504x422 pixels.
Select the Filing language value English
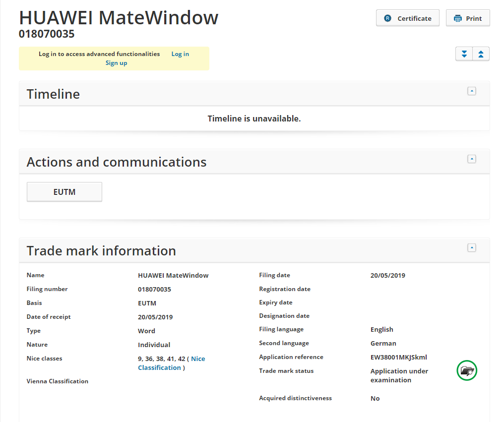coord(382,329)
